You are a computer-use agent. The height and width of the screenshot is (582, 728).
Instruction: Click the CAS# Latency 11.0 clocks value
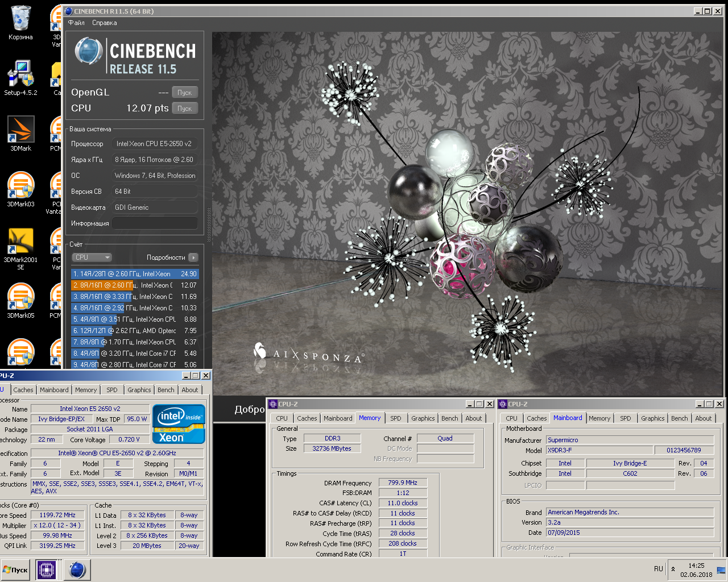pos(403,503)
